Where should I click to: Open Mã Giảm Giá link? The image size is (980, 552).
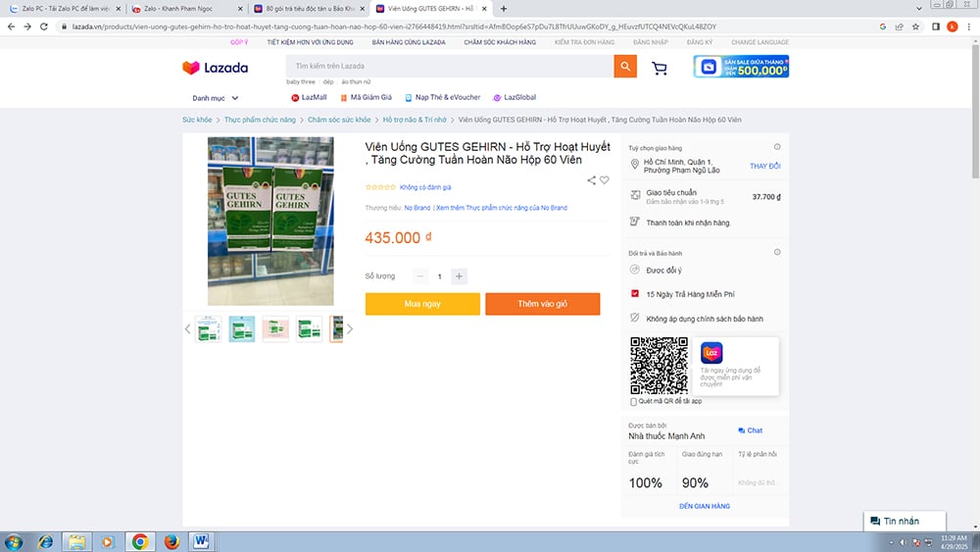pyautogui.click(x=366, y=97)
